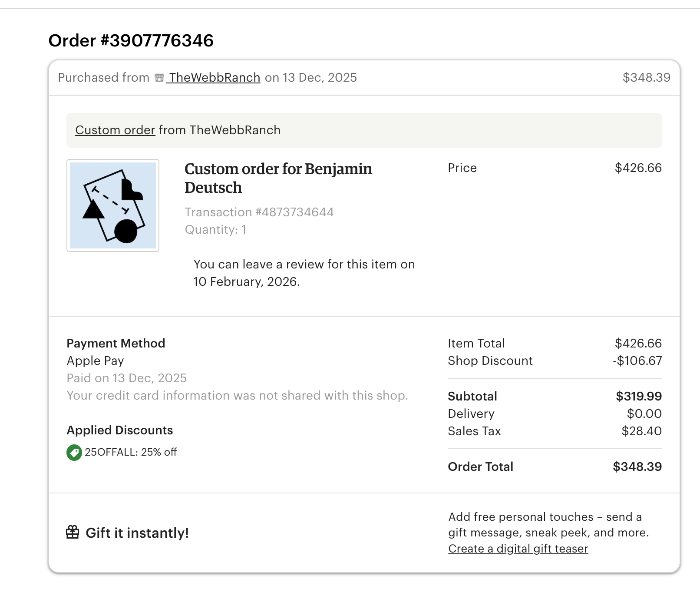Click the Transaction #4873734644 text

click(259, 212)
